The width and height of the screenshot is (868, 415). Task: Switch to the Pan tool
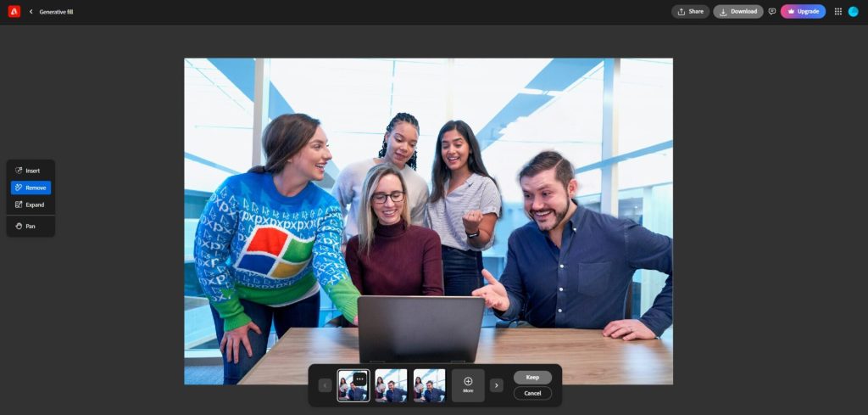pos(31,227)
